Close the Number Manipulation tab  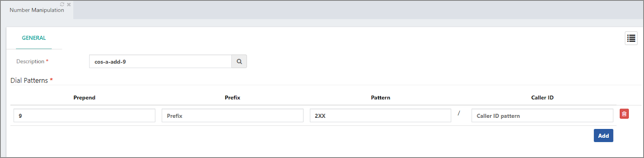[x=69, y=4]
